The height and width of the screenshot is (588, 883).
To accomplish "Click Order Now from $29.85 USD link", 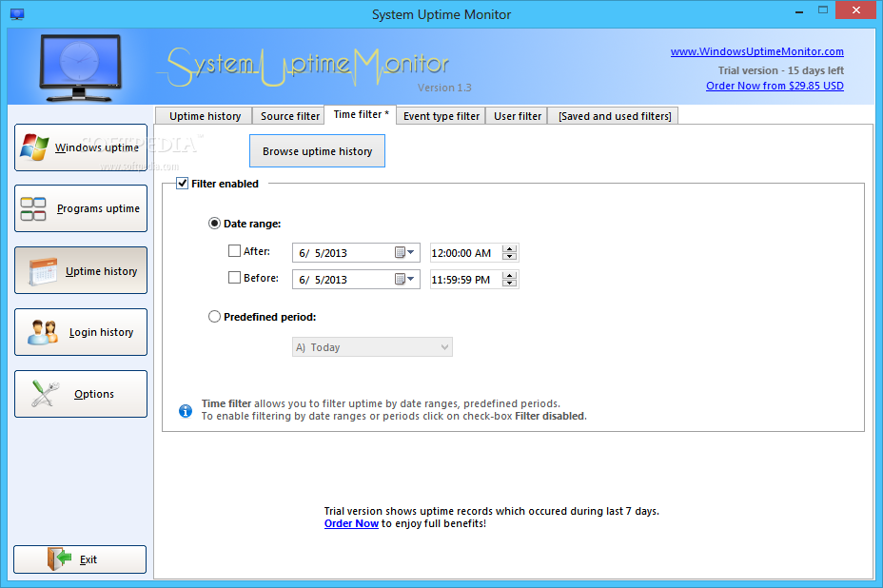I will [775, 86].
